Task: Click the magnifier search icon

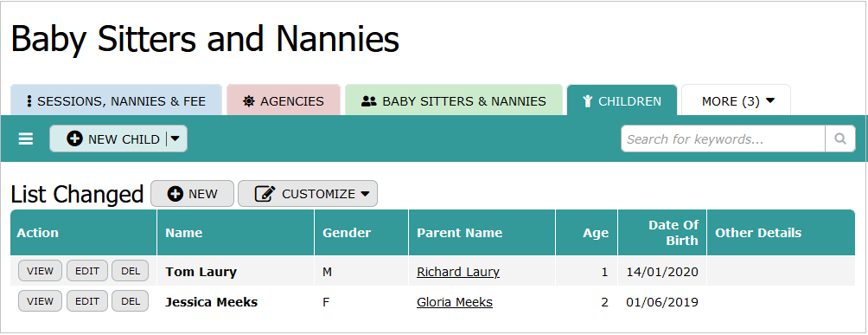Action: point(840,139)
